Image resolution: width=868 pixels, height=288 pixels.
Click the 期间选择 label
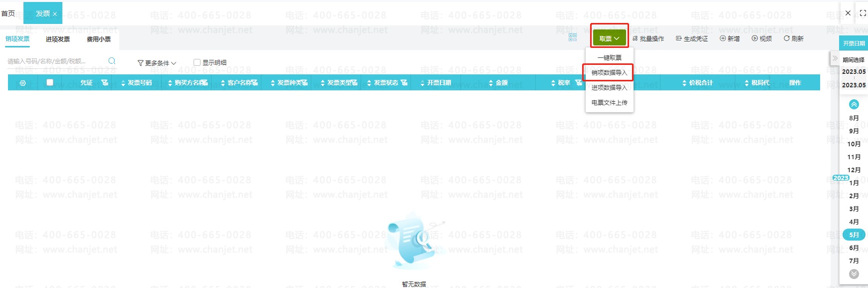[x=854, y=60]
